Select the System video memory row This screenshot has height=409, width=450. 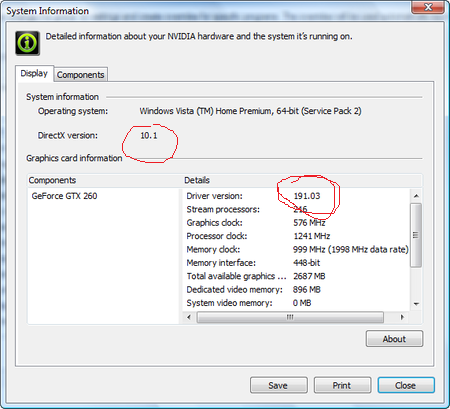coord(296,303)
